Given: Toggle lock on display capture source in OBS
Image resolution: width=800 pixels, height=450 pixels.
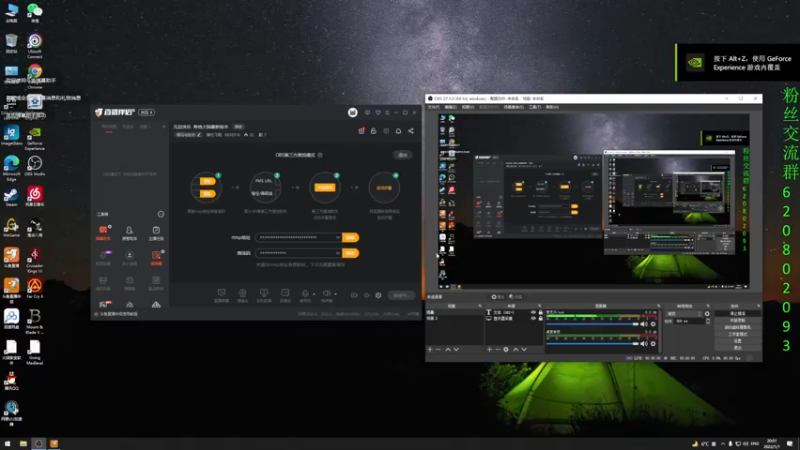Looking at the screenshot, I should (x=540, y=318).
